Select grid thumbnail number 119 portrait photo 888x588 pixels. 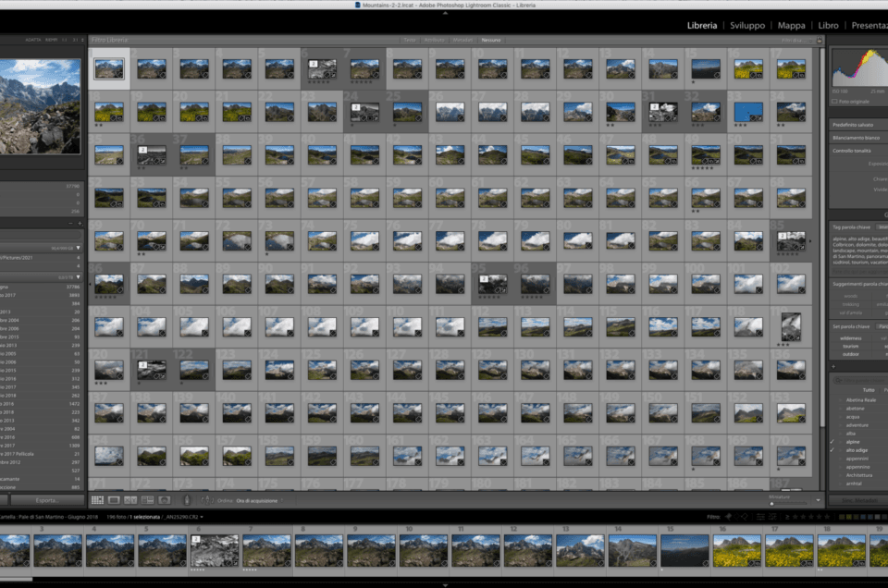(791, 327)
